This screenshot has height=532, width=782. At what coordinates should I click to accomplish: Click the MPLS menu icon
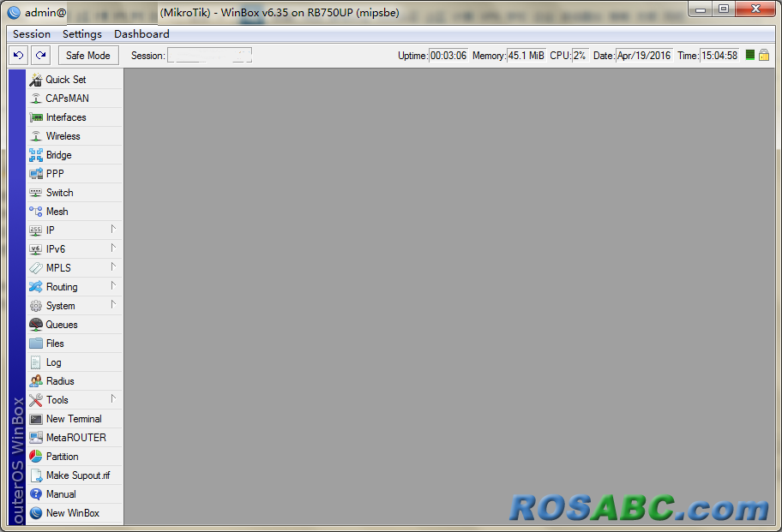35,268
